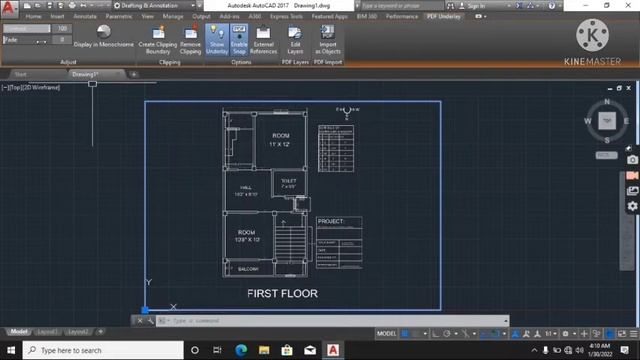Image resolution: width=640 pixels, height=360 pixels.
Task: Open External References palette
Action: (263, 40)
